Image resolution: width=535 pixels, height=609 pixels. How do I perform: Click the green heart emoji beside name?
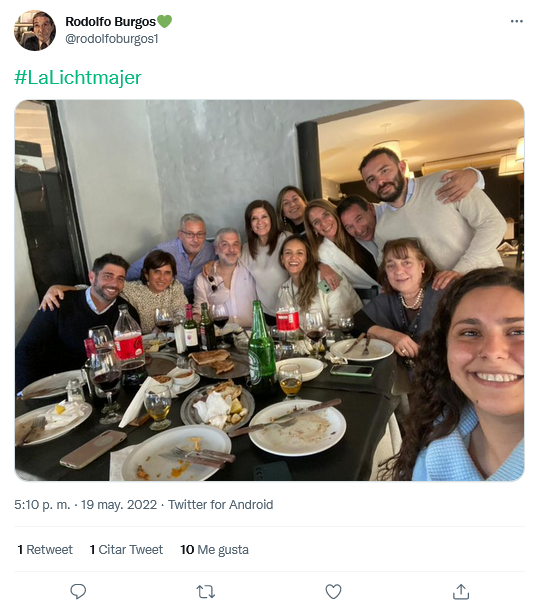click(164, 21)
